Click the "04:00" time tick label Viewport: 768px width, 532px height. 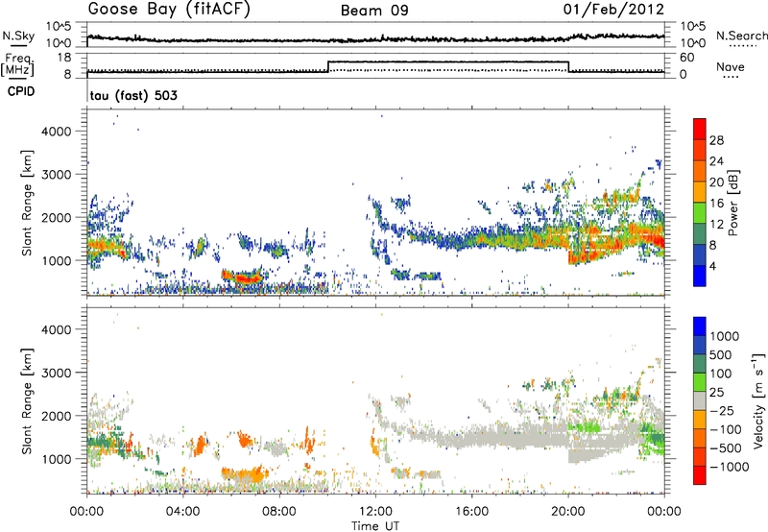click(x=183, y=512)
